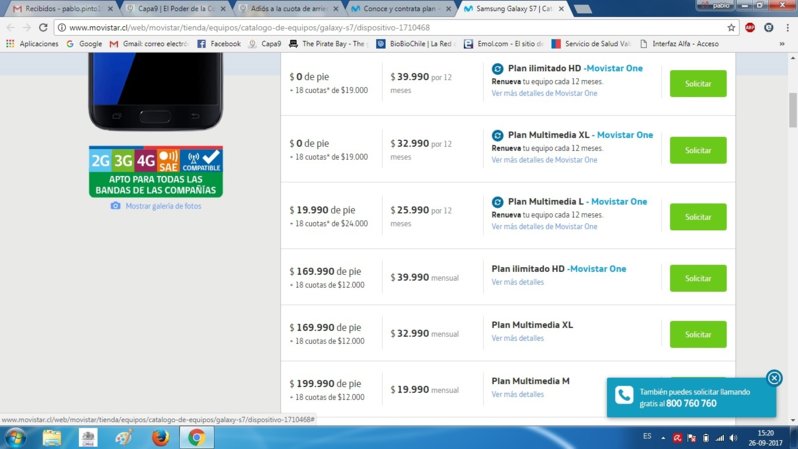798x449 pixels.
Task: Open a new browser tab
Action: tap(583, 9)
